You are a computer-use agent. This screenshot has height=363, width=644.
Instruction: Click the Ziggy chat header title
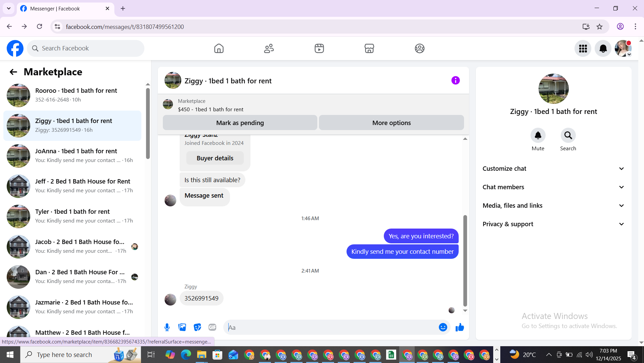[228, 81]
